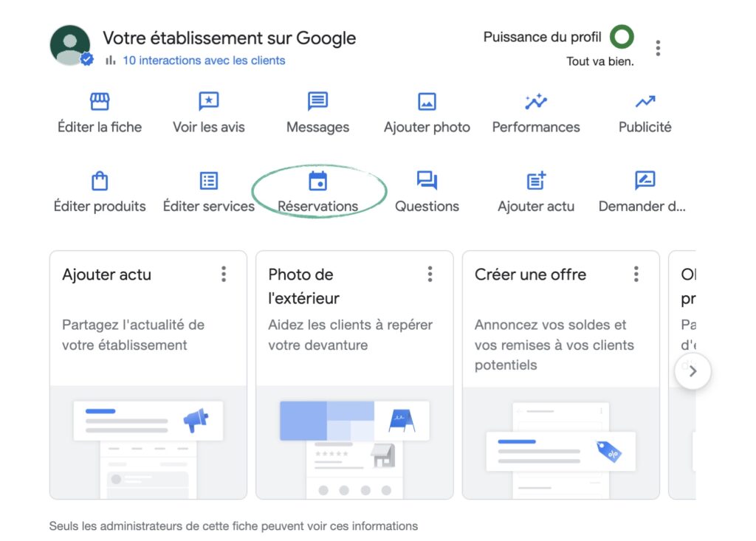
Task: Click the Questions label
Action: coord(427,207)
